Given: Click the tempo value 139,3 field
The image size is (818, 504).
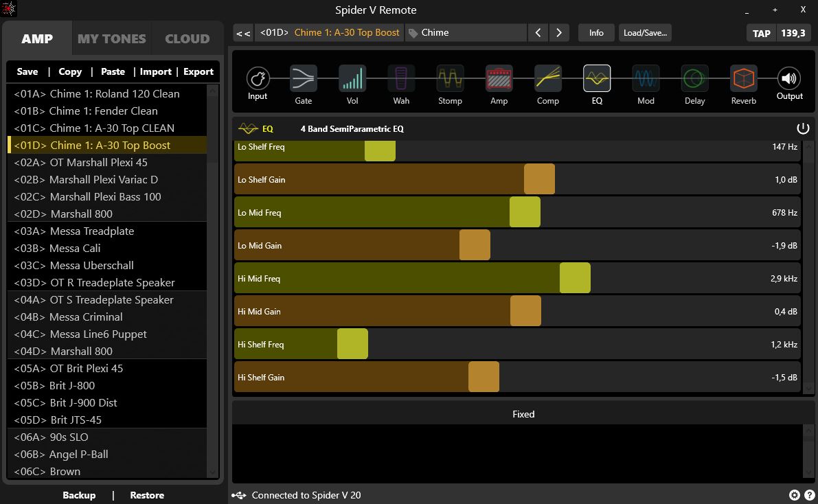Looking at the screenshot, I should pos(793,33).
